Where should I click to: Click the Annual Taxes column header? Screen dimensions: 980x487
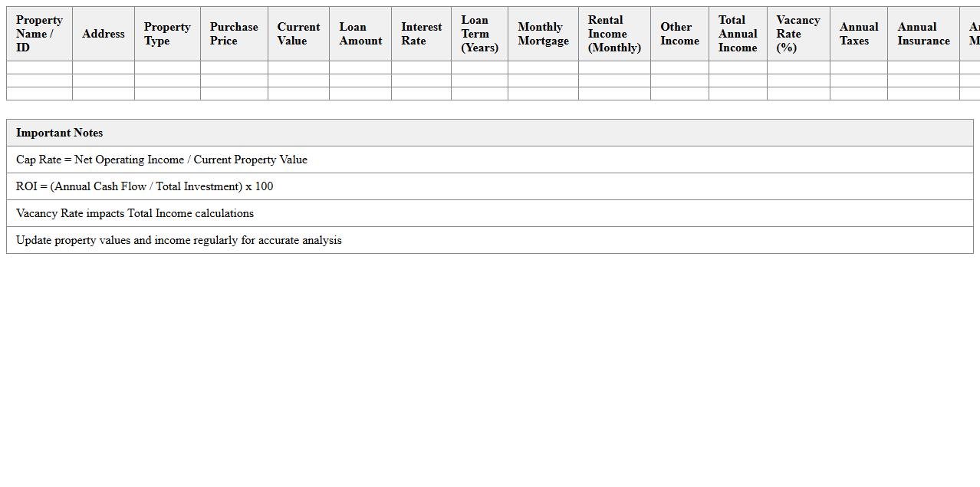tap(858, 33)
